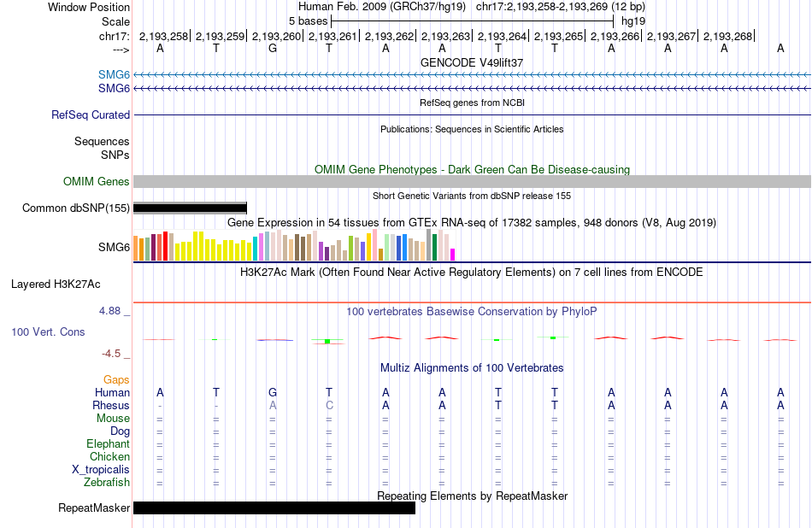Open the Layered H3K27Ac track label
The width and height of the screenshot is (812, 528).
(x=56, y=285)
